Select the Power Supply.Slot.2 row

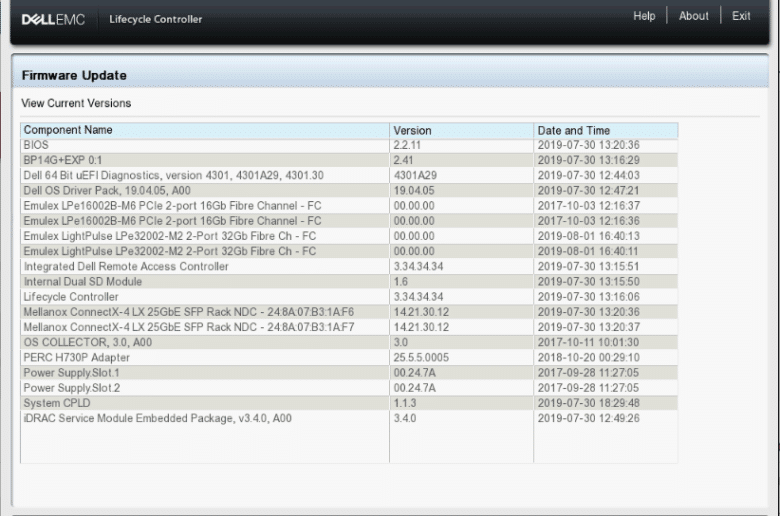pos(349,388)
